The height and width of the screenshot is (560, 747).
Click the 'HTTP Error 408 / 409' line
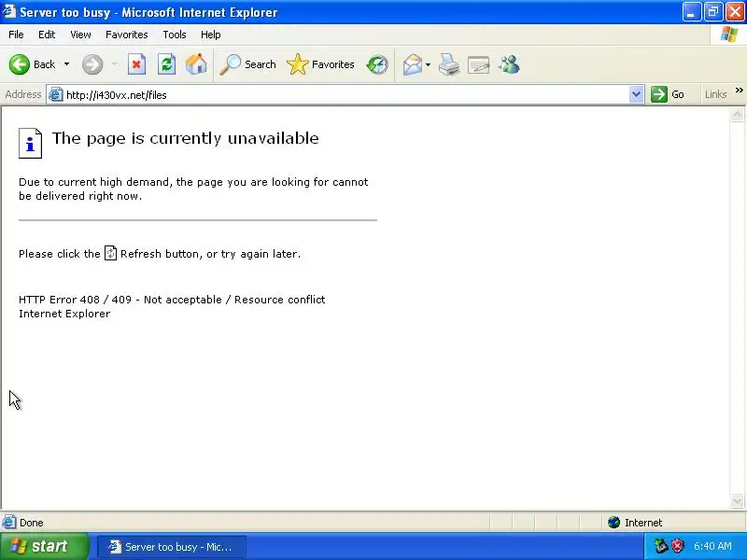click(x=172, y=300)
